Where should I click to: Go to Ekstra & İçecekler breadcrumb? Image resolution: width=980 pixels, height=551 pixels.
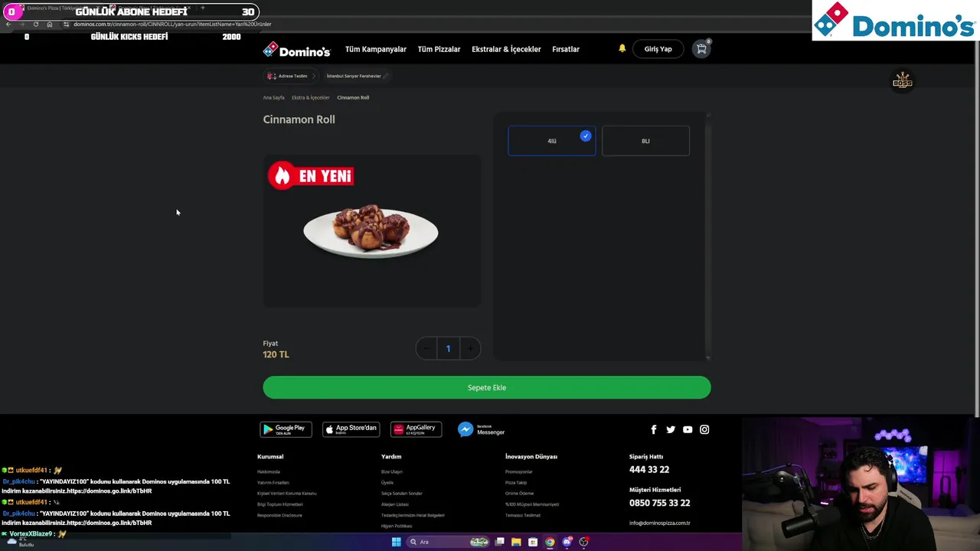310,98
